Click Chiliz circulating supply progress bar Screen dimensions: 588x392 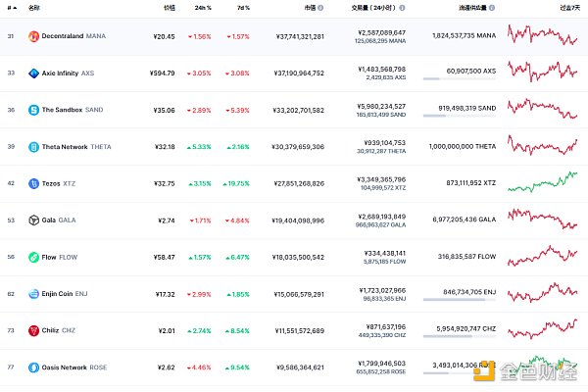pos(460,336)
